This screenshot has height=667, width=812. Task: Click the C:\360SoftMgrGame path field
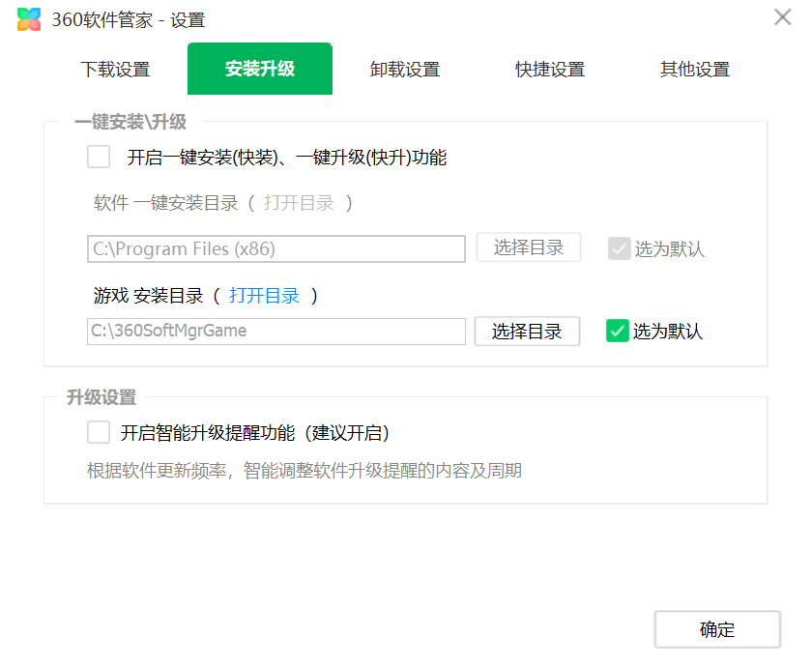tap(276, 331)
